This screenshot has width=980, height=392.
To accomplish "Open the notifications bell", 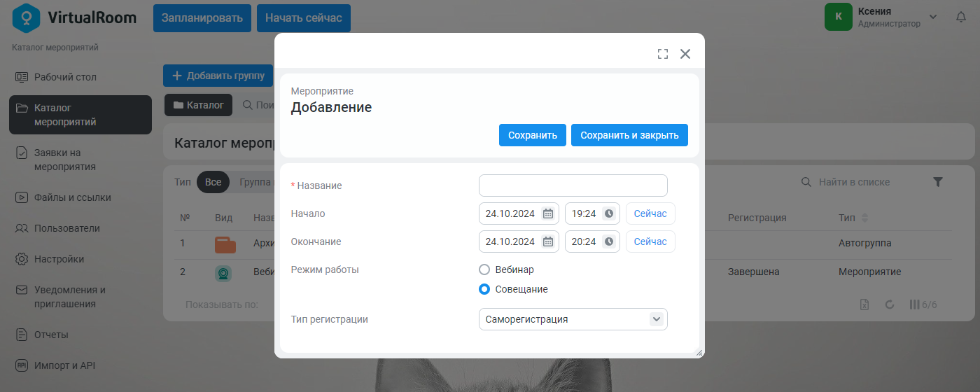I will point(961,17).
